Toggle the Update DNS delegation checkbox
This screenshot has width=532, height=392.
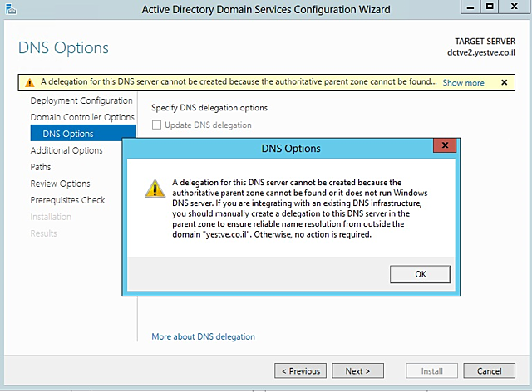click(x=156, y=125)
